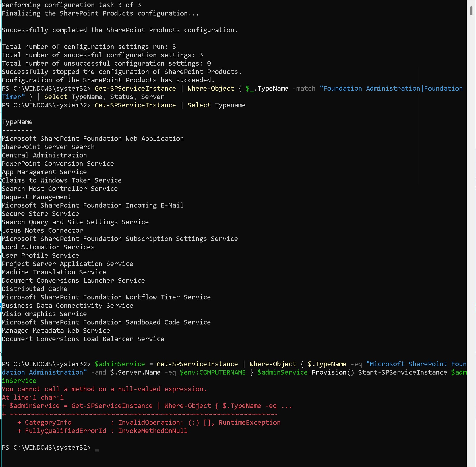Click '$adminService.Provision()' in the command
This screenshot has width=476, height=467.
pos(306,372)
